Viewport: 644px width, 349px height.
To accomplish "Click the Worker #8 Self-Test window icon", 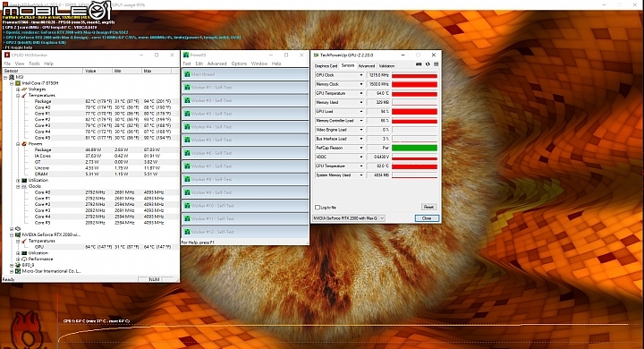I will click(x=187, y=179).
